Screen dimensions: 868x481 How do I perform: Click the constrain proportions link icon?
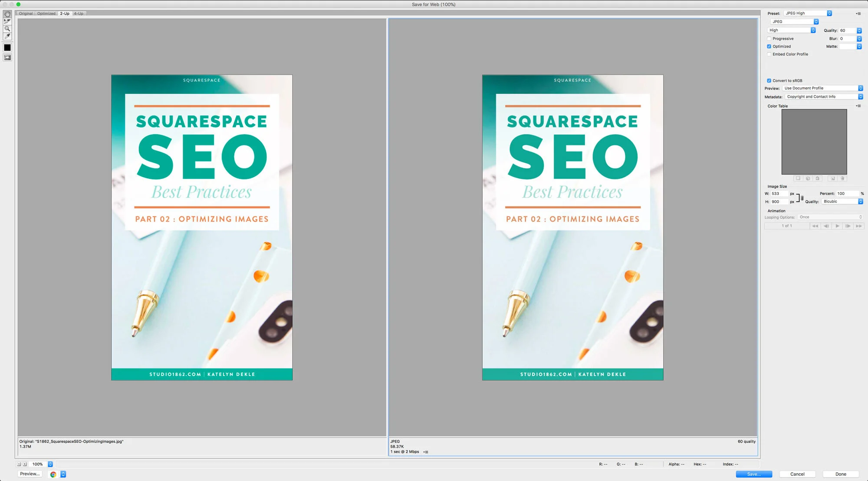pos(802,198)
